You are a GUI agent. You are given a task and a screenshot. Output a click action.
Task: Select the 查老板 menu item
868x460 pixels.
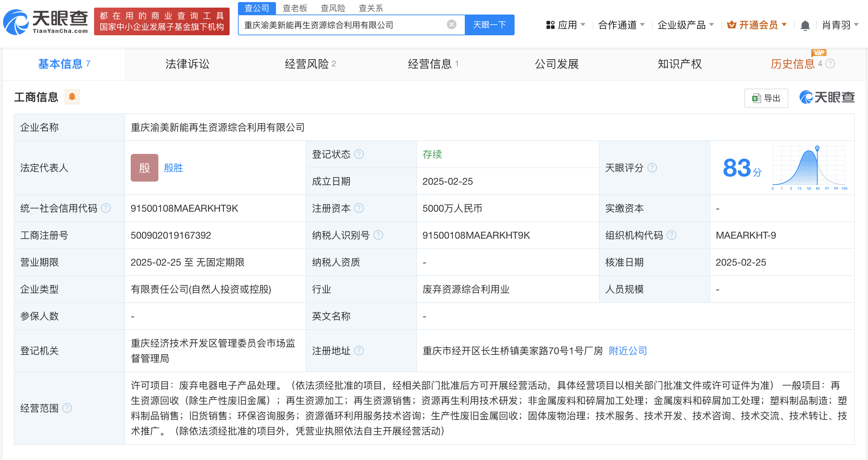(295, 8)
